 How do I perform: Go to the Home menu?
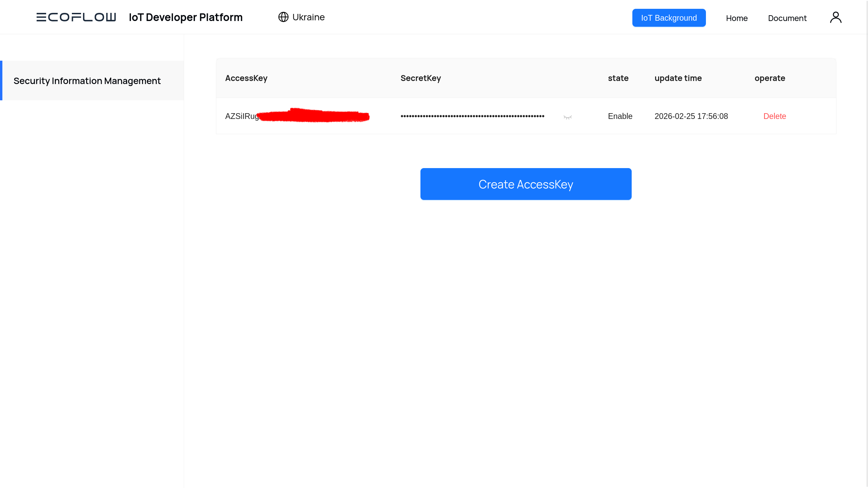pyautogui.click(x=736, y=18)
